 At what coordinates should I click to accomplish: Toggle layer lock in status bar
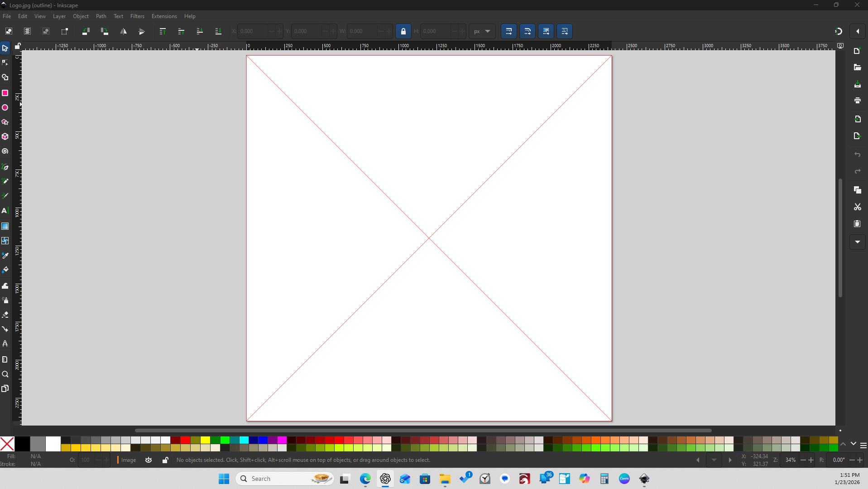tap(165, 460)
